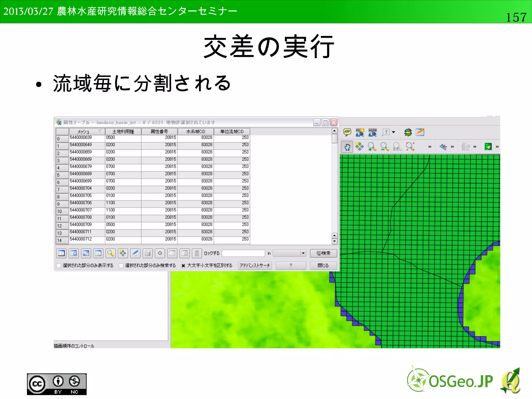Enable the Map Tips speech bubble icon
The width and height of the screenshot is (532, 399).
tap(347, 132)
